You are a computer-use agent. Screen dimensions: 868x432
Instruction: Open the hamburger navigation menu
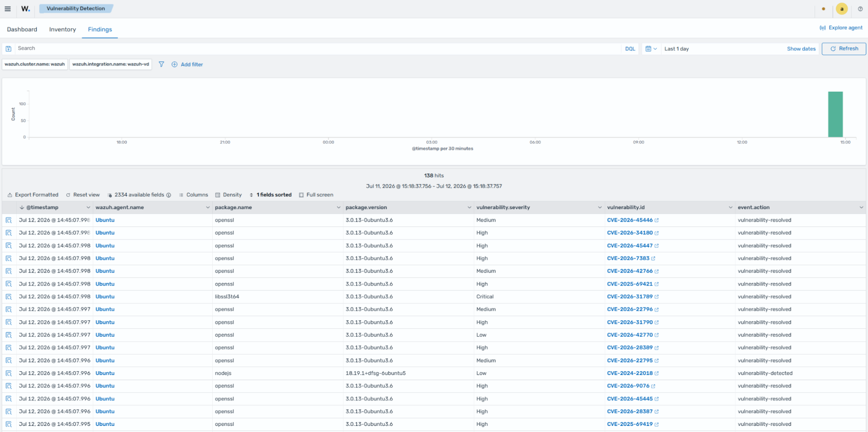point(7,9)
